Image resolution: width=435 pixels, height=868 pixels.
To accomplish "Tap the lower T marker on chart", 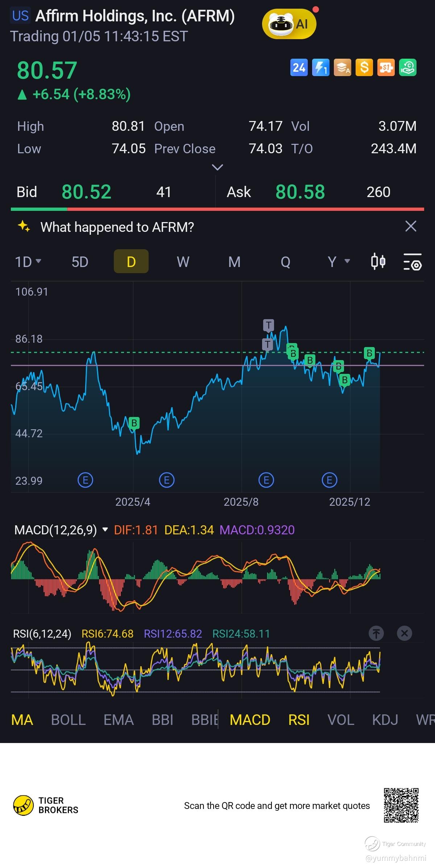I will (x=268, y=344).
